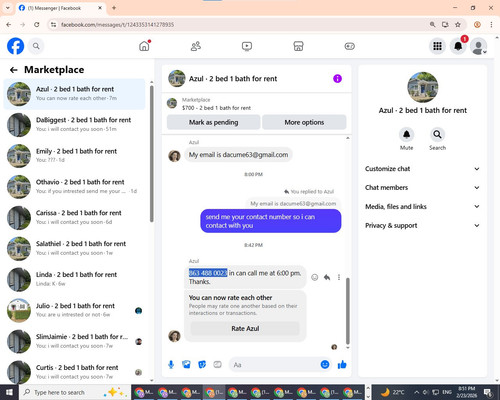Open Julio conversation
The image size is (500, 400).
click(x=74, y=310)
